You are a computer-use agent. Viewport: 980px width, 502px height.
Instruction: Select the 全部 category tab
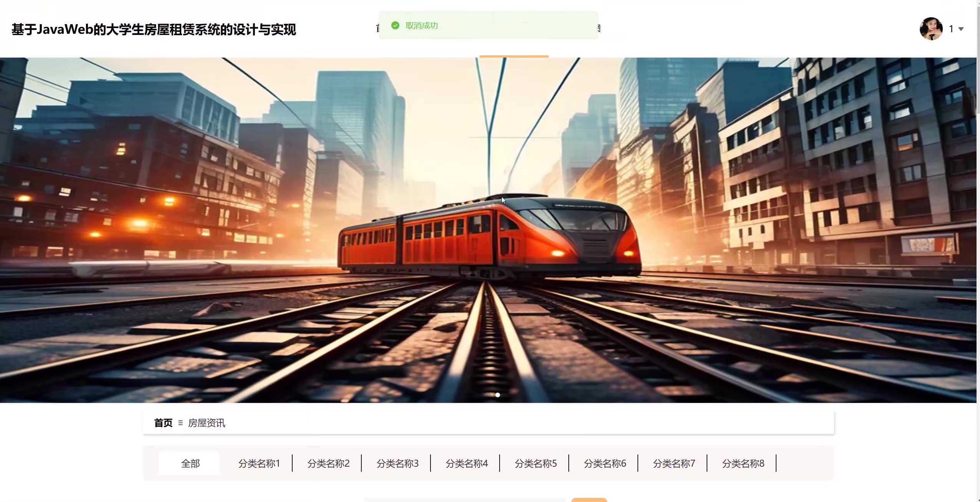point(190,463)
